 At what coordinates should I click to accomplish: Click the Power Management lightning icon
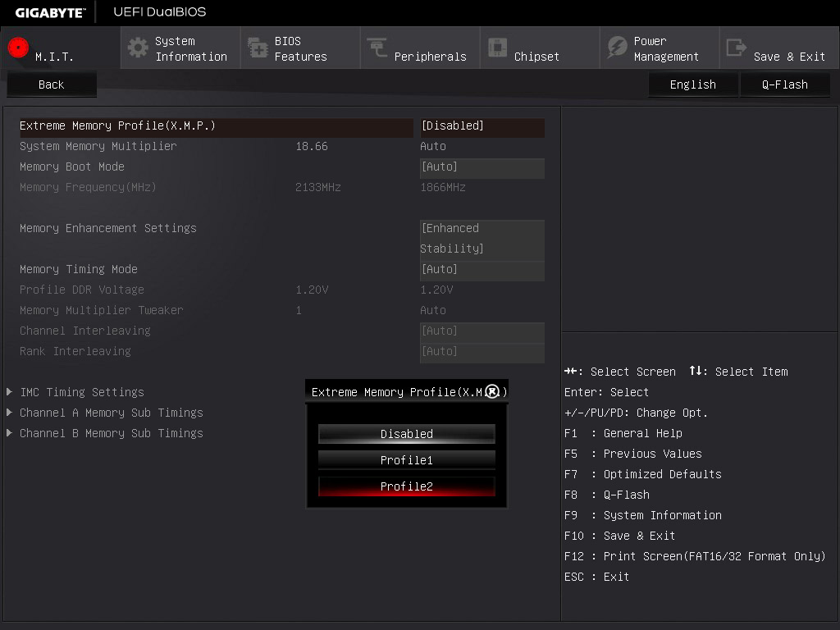point(617,48)
